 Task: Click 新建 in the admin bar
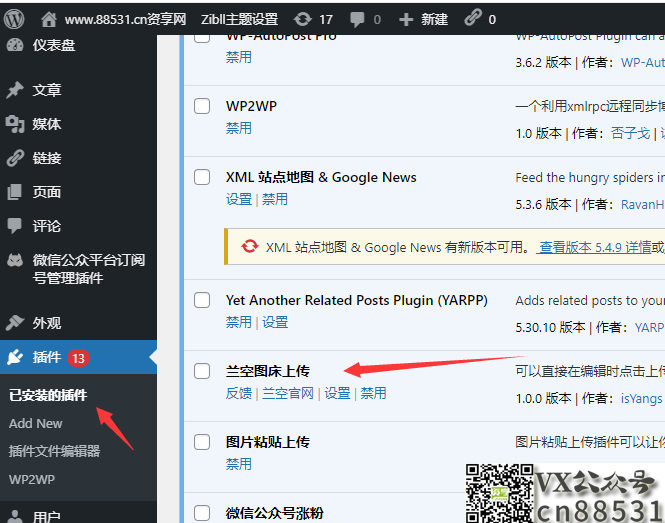(x=435, y=19)
